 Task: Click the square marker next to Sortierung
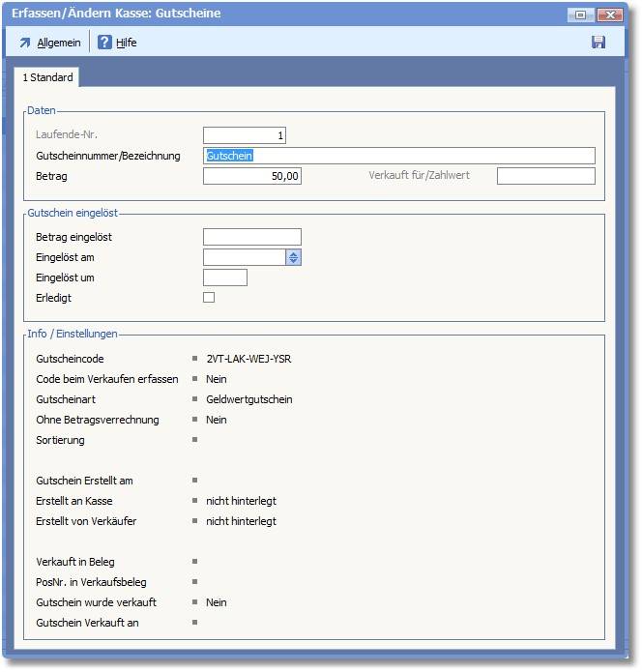(195, 440)
